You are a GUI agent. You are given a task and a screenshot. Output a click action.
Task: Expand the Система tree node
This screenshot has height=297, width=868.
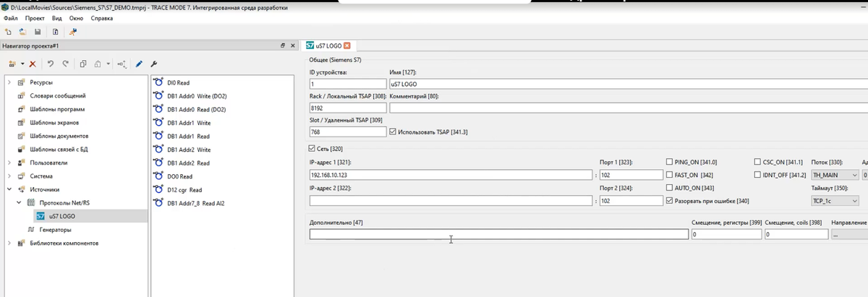point(9,176)
